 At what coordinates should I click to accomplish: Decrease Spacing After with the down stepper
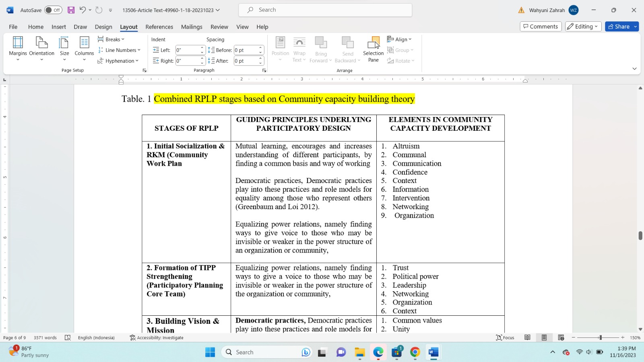(x=261, y=64)
